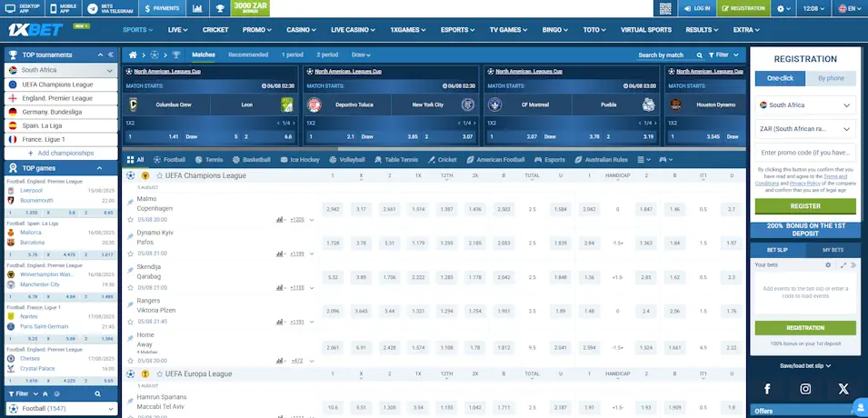
Task: Favorite the Home vs Away match star
Action: point(131,361)
